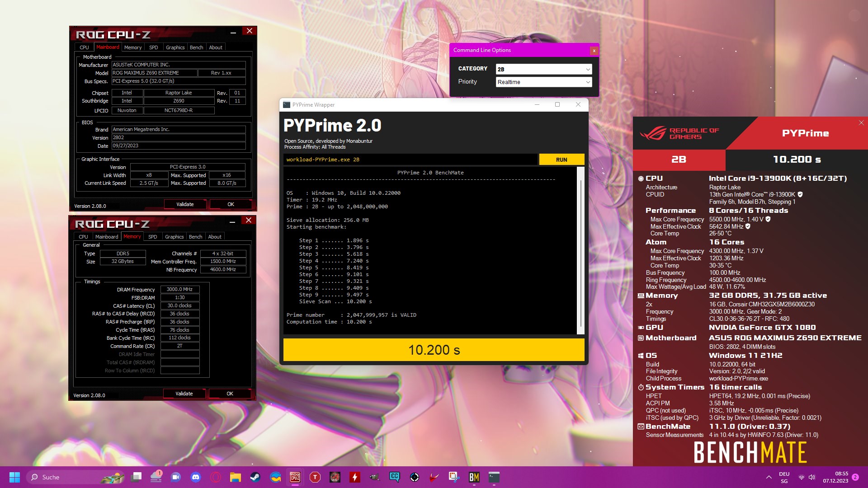Switch to BenchMate BM taskbar icon
This screenshot has height=488, width=868.
pos(474,477)
